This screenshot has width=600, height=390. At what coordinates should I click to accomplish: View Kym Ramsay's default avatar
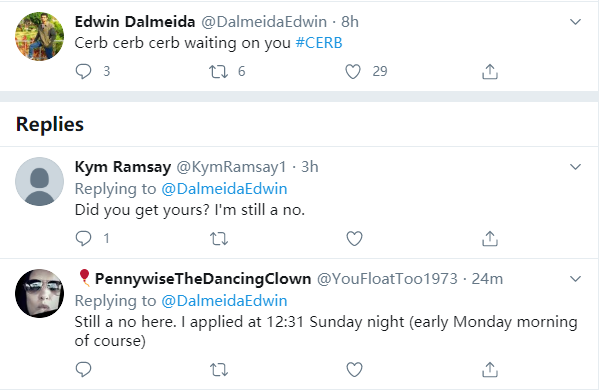click(39, 181)
